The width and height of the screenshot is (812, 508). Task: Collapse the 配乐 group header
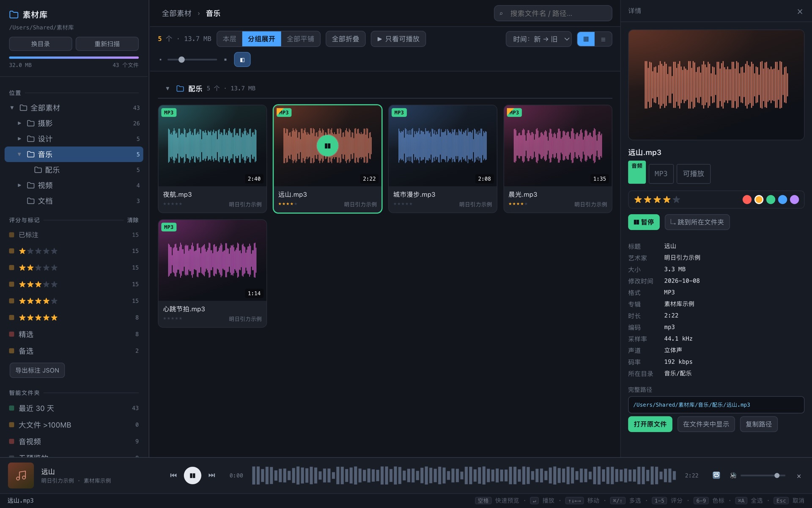pos(167,88)
